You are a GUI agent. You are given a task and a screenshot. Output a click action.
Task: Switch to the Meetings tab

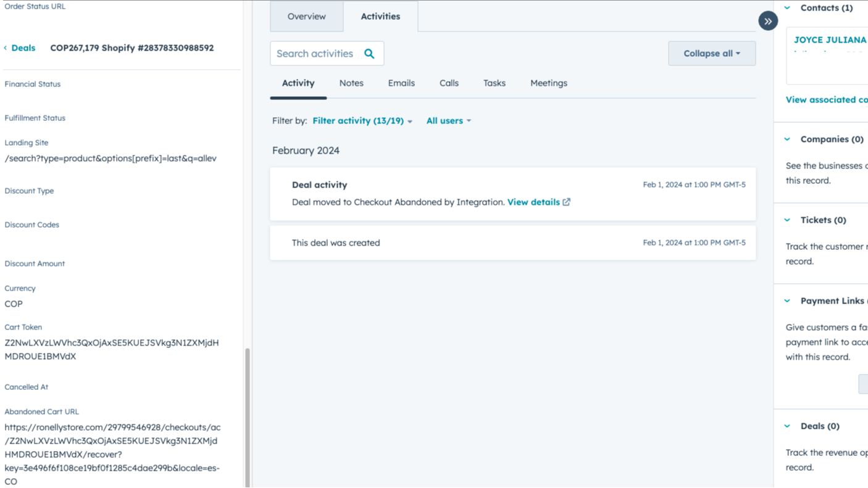pyautogui.click(x=548, y=83)
